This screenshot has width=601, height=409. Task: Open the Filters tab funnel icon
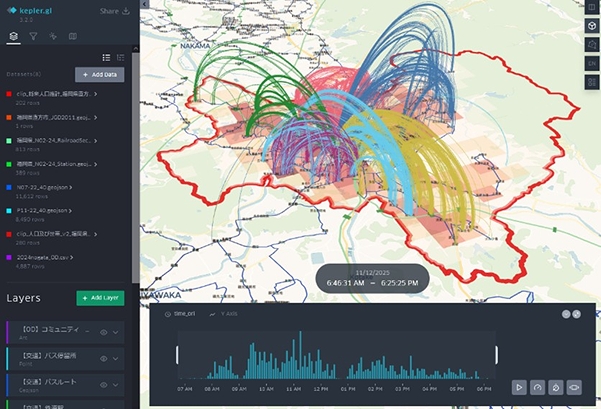(33, 36)
